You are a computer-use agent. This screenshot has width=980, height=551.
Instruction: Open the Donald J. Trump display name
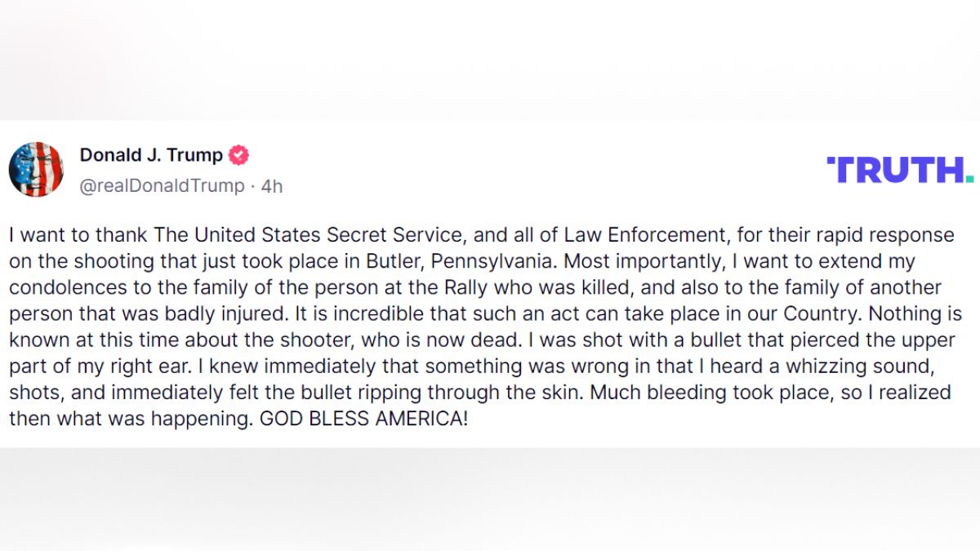click(151, 155)
